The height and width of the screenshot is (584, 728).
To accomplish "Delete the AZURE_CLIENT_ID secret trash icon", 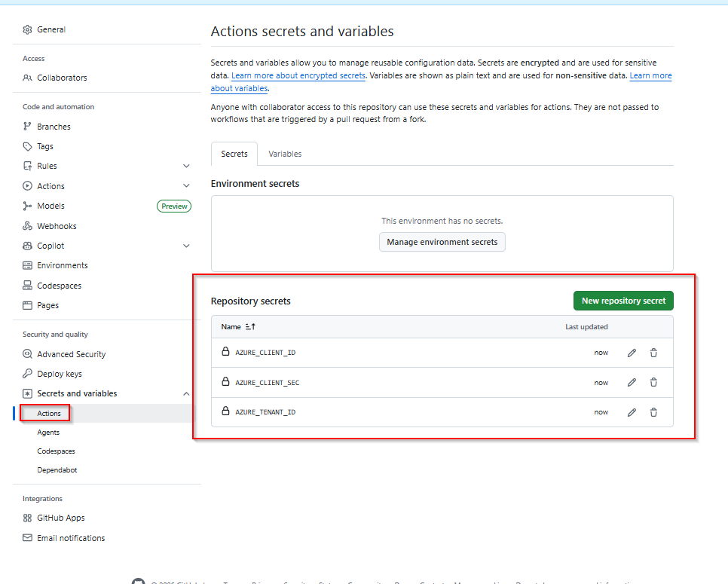I will (x=653, y=353).
